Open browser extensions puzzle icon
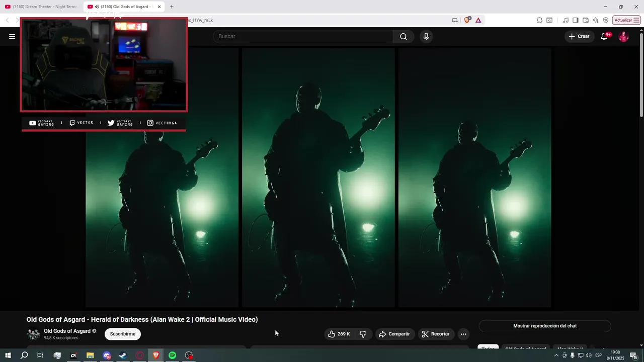The width and height of the screenshot is (644, 362). (x=539, y=20)
